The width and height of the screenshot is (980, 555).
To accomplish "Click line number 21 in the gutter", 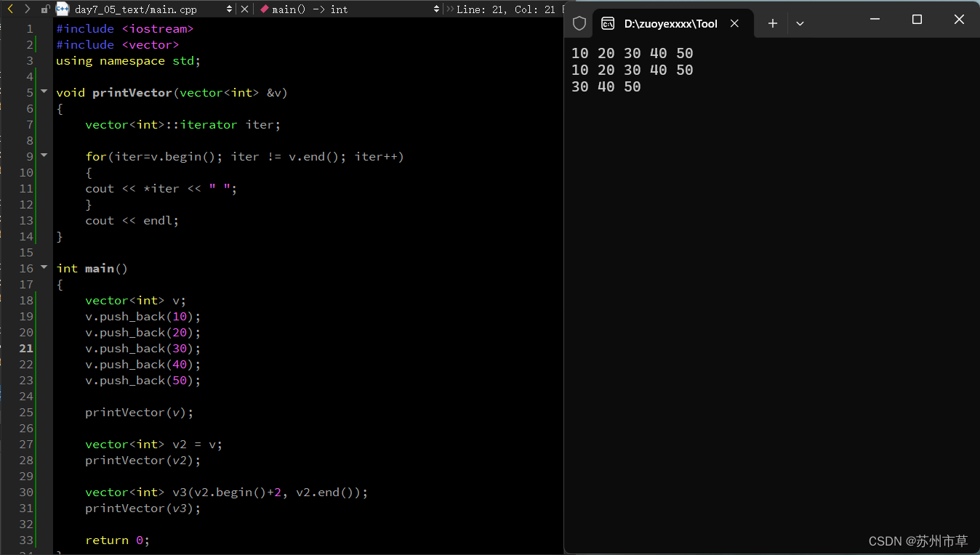I will (x=26, y=348).
